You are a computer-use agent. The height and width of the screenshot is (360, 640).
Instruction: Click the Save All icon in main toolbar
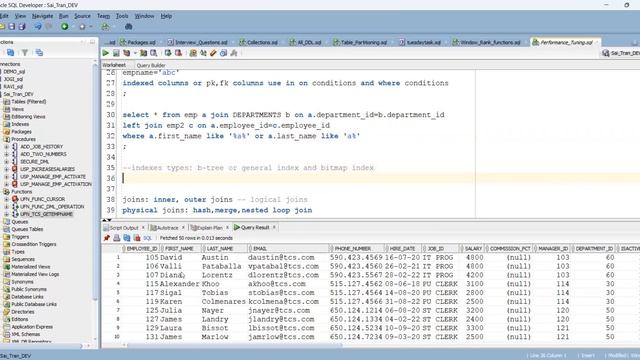coord(22,27)
